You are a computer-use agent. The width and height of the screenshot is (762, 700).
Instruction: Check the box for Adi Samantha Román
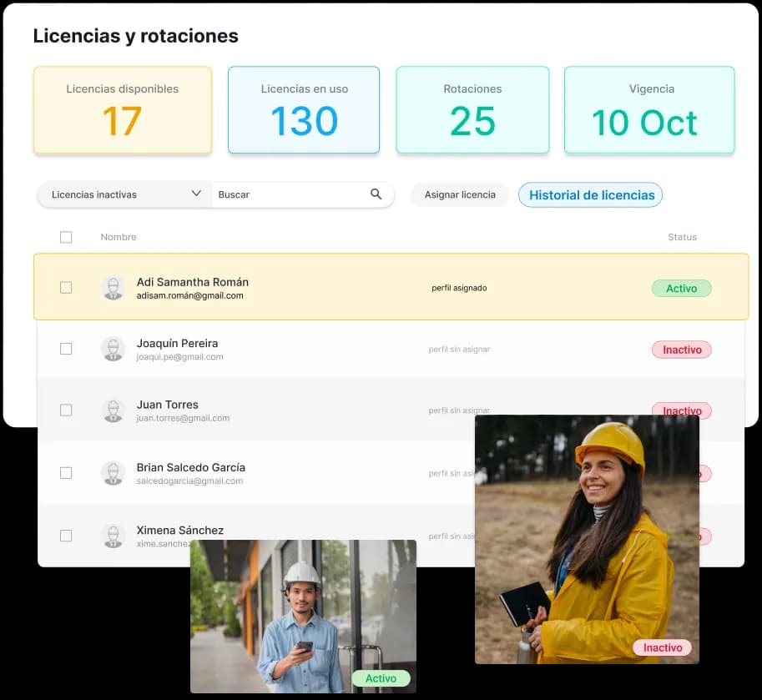[66, 288]
